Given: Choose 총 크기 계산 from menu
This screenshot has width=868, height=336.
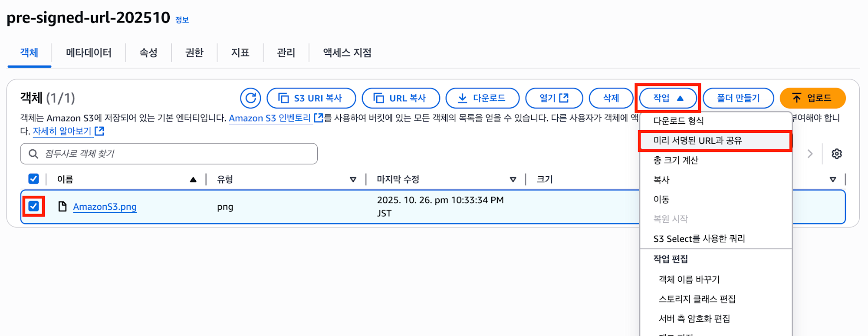Looking at the screenshot, I should coord(676,160).
